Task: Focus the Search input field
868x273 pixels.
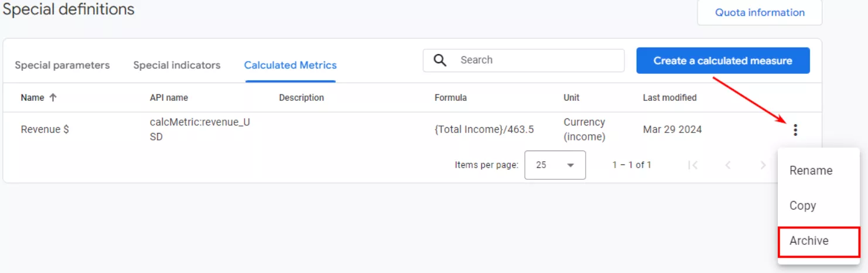Action: tap(524, 60)
